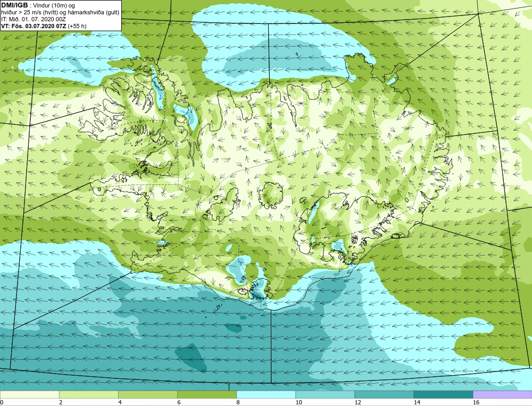Click the legend label '2'
532x406 pixels.
[61, 402]
